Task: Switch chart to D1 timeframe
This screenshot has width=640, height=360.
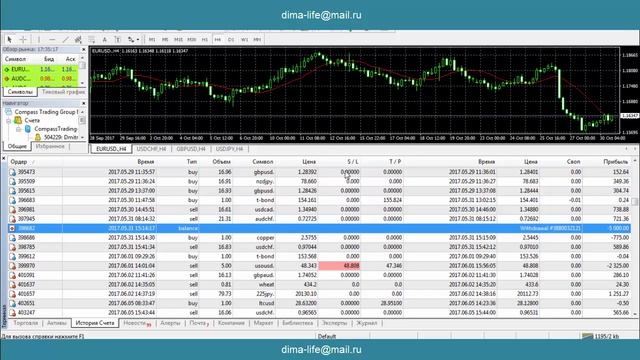Action: (x=231, y=40)
